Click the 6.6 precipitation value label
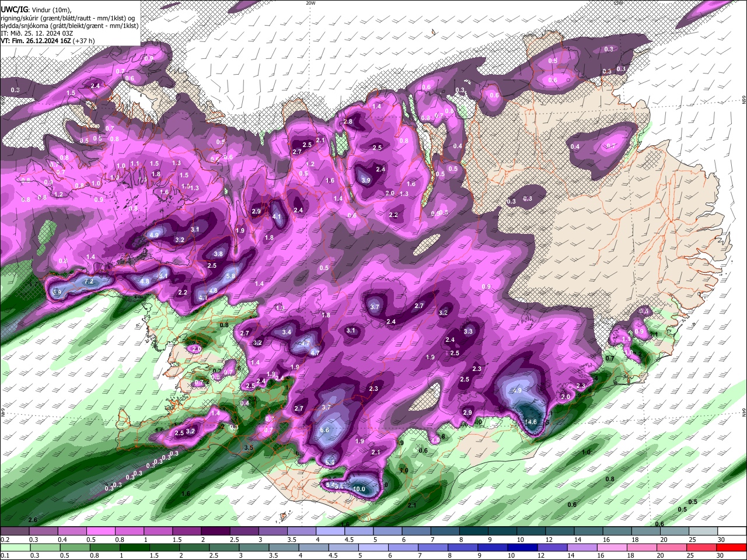747x560 pixels. coord(325,430)
